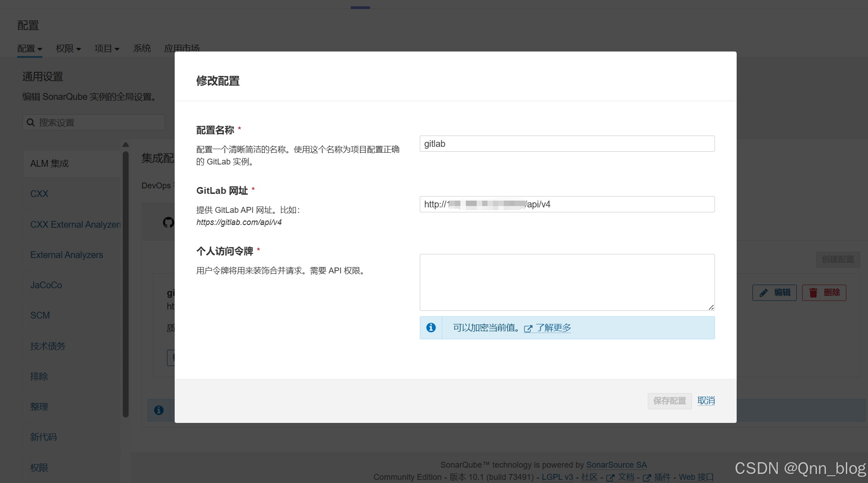Click the external link icon beside 文档 in the footer
This screenshot has width=868, height=483.
[x=610, y=478]
